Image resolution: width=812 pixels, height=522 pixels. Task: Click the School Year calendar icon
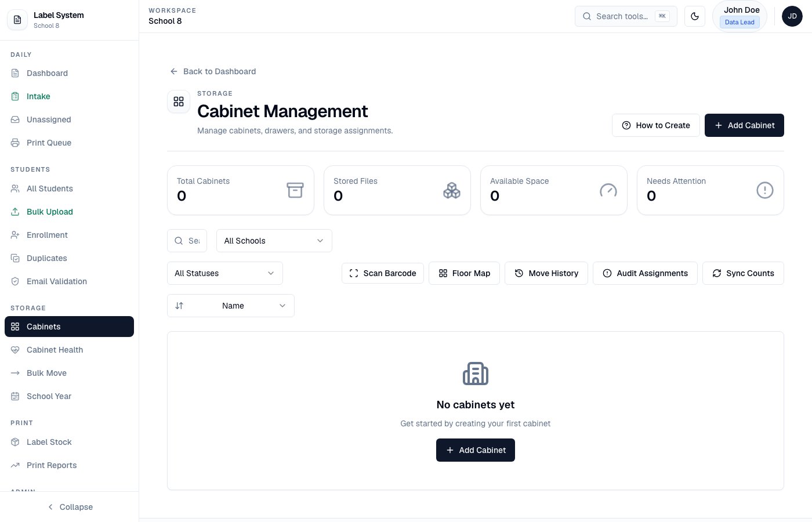pos(15,396)
